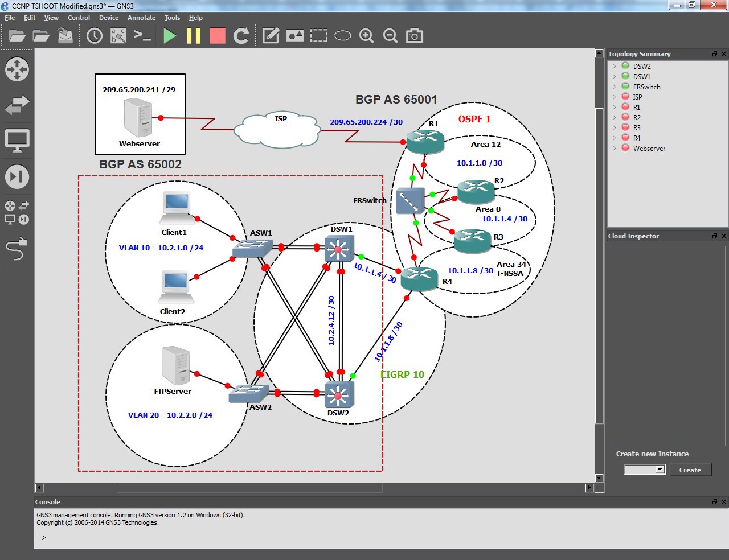Screen dimensions: 729x560
Task: Open the Annotate menu
Action: (x=141, y=18)
